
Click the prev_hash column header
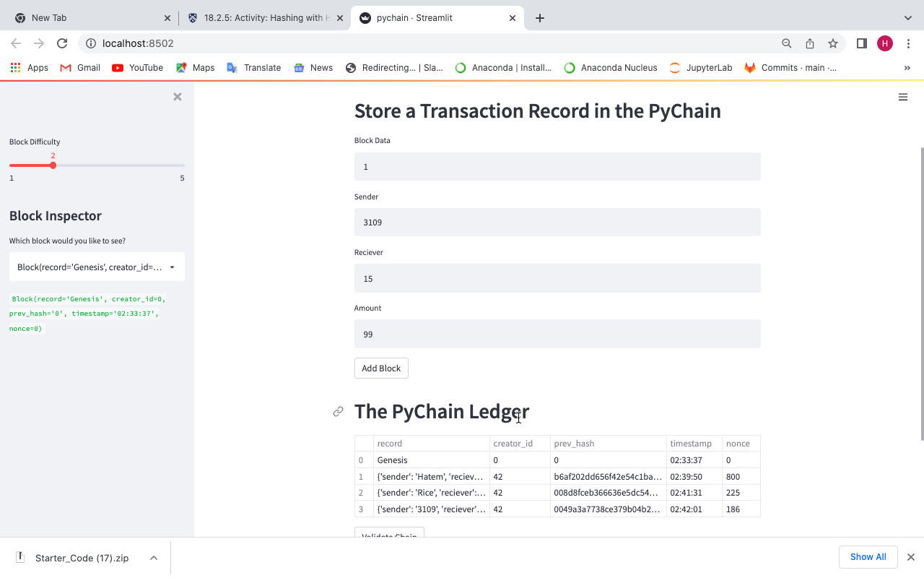click(609, 443)
